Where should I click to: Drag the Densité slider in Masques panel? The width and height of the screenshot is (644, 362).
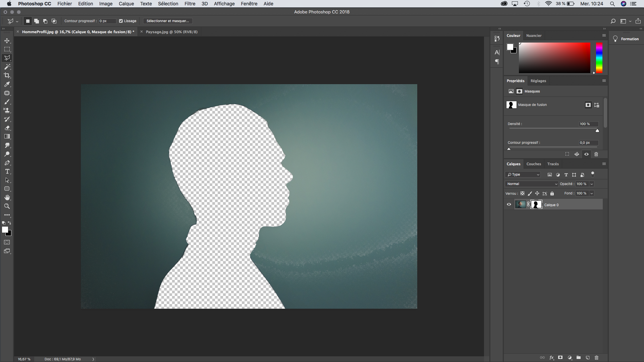[x=598, y=130]
